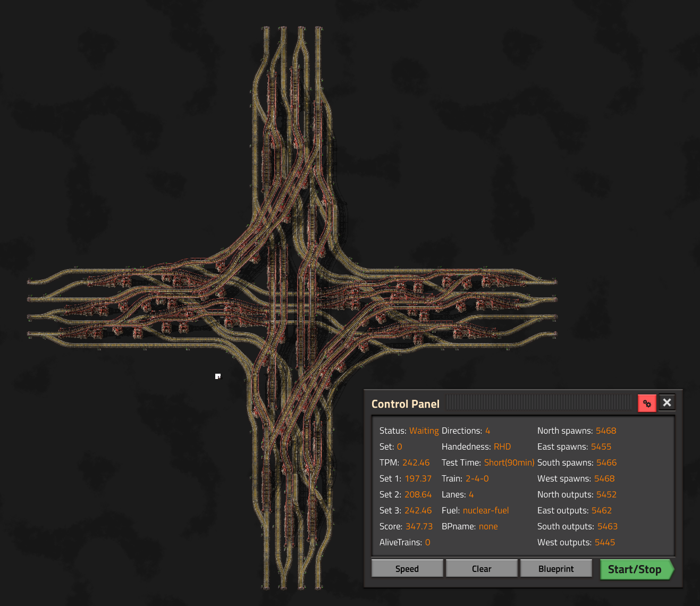Image resolution: width=700 pixels, height=606 pixels.
Task: Click the Clear button
Action: (x=481, y=569)
